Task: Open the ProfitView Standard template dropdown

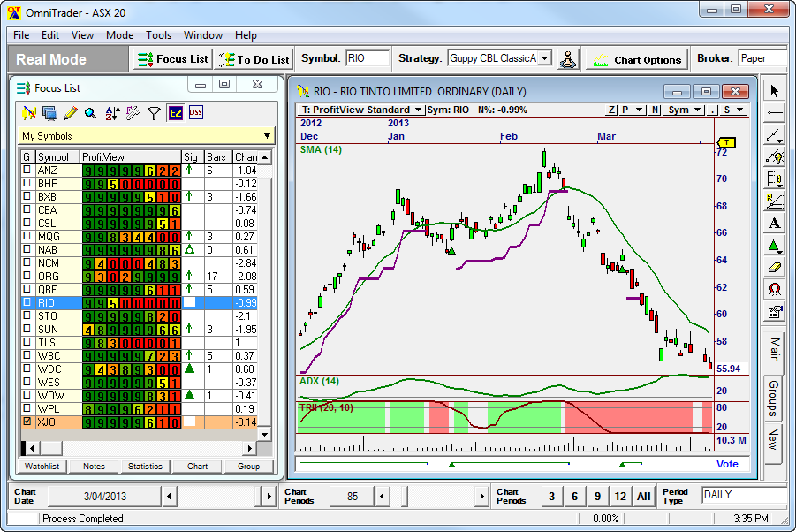Action: click(418, 110)
